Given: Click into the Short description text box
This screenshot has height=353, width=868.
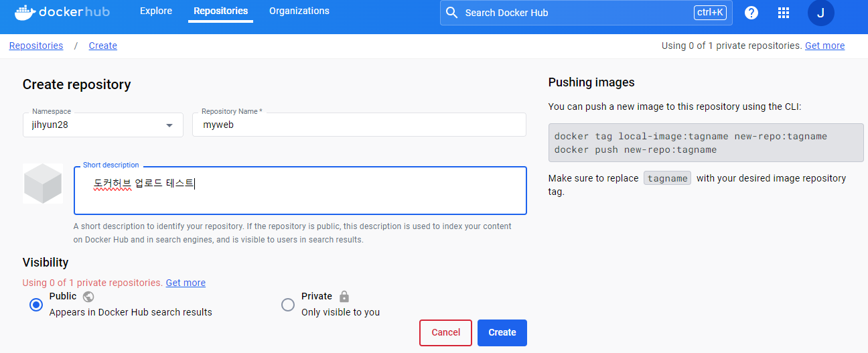Looking at the screenshot, I should (300, 190).
